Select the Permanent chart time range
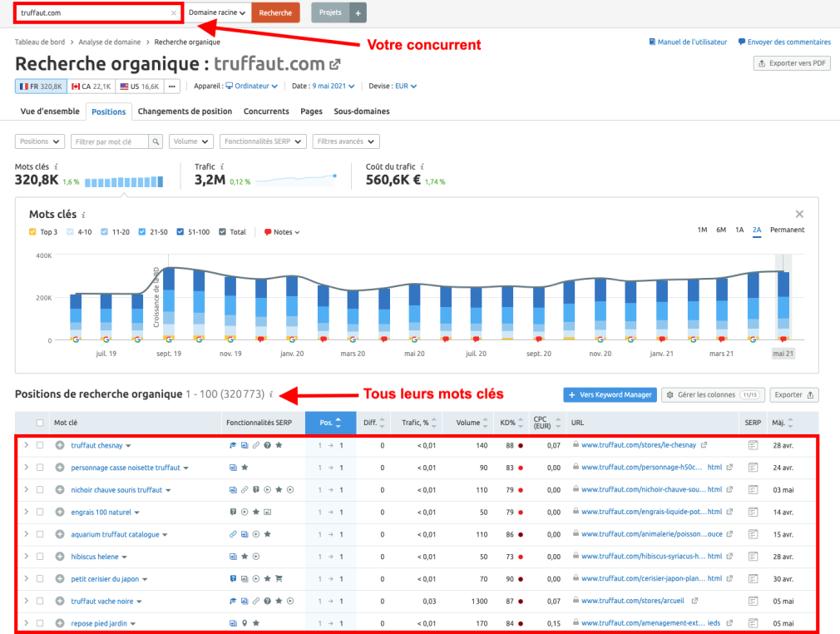Screen dimensions: 840x634 click(x=787, y=230)
